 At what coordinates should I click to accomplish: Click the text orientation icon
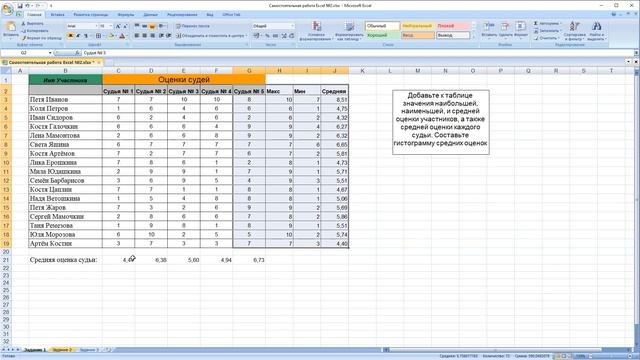click(162, 26)
